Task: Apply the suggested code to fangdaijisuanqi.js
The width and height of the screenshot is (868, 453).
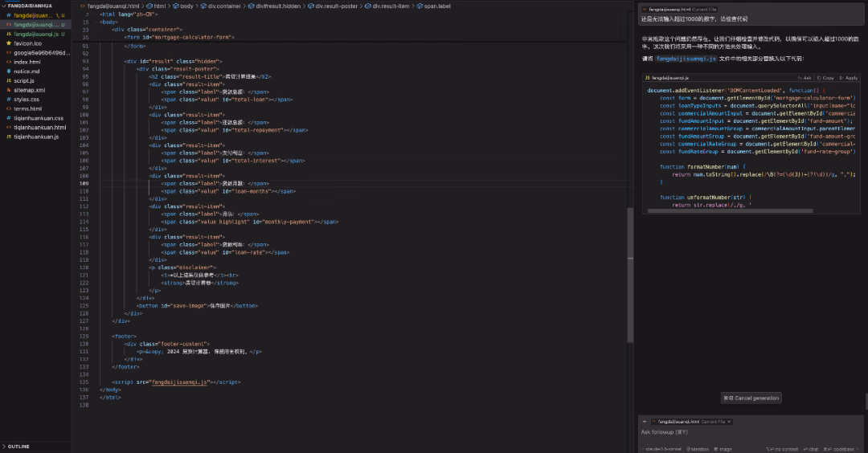Action: 849,78
